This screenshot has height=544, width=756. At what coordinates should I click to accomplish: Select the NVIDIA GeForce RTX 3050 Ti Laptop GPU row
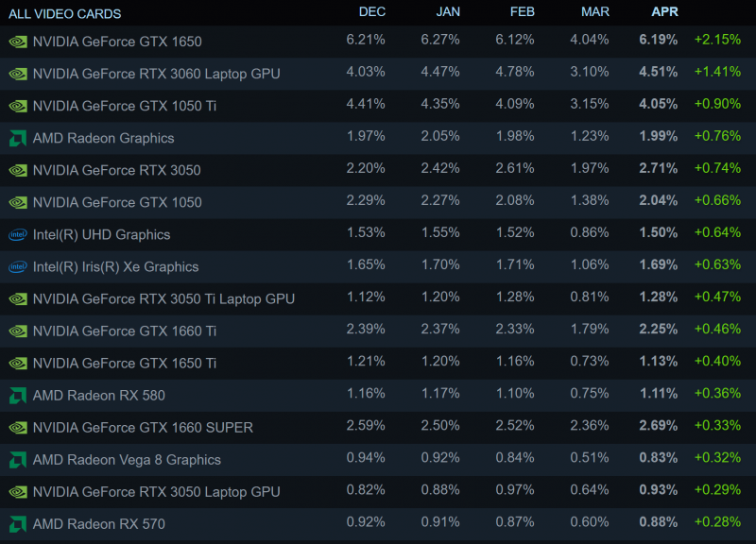click(163, 298)
